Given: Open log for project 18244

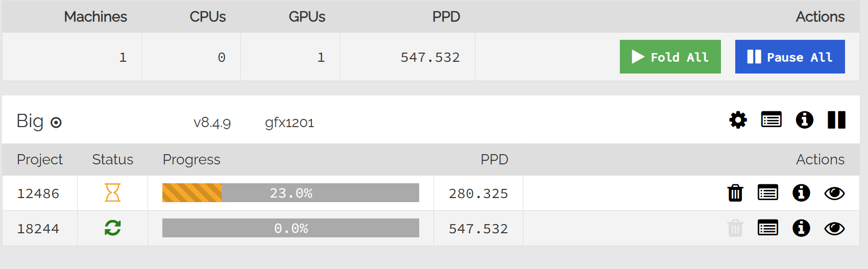Looking at the screenshot, I should 767,228.
